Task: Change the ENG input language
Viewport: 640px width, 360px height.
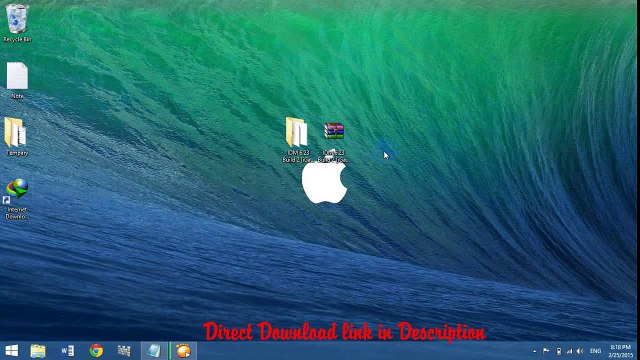Action: pyautogui.click(x=596, y=351)
